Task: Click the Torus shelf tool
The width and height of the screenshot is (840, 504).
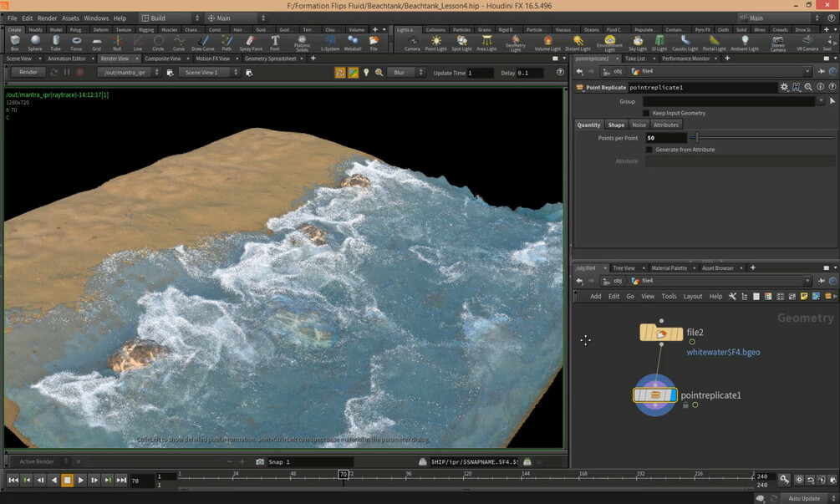Action: coord(76,42)
